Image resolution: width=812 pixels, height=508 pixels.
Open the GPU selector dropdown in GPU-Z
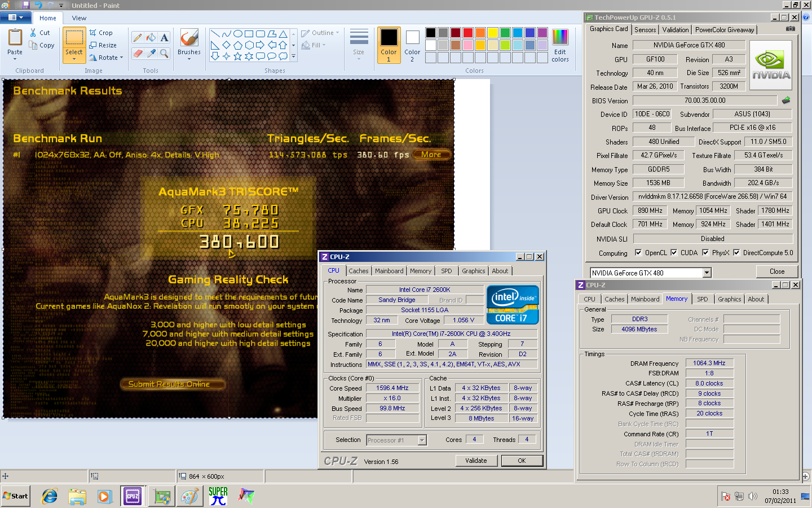click(x=707, y=273)
